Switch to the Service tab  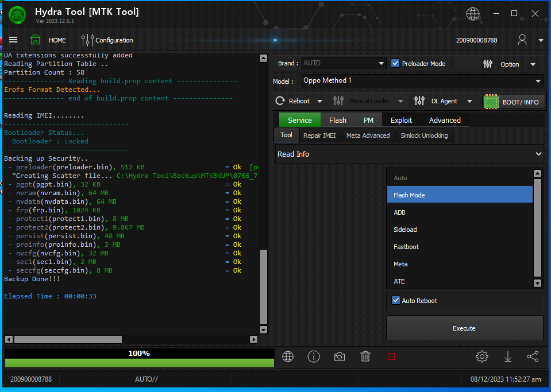point(300,120)
